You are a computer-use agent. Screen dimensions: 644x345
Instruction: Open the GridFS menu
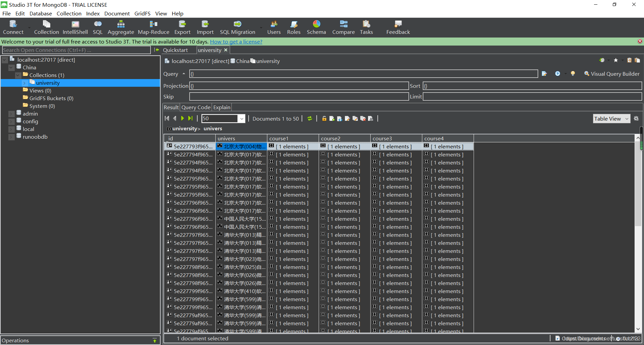pyautogui.click(x=142, y=13)
